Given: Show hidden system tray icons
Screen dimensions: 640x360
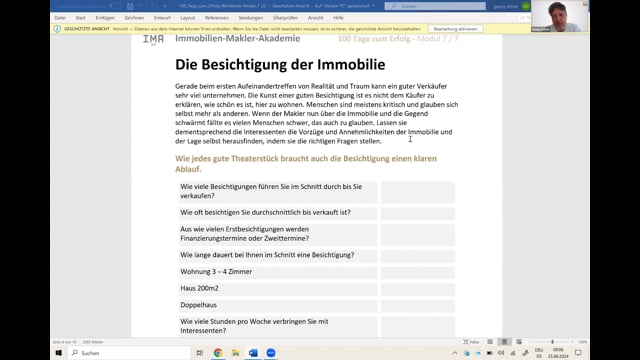Looking at the screenshot, I should [x=455, y=353].
